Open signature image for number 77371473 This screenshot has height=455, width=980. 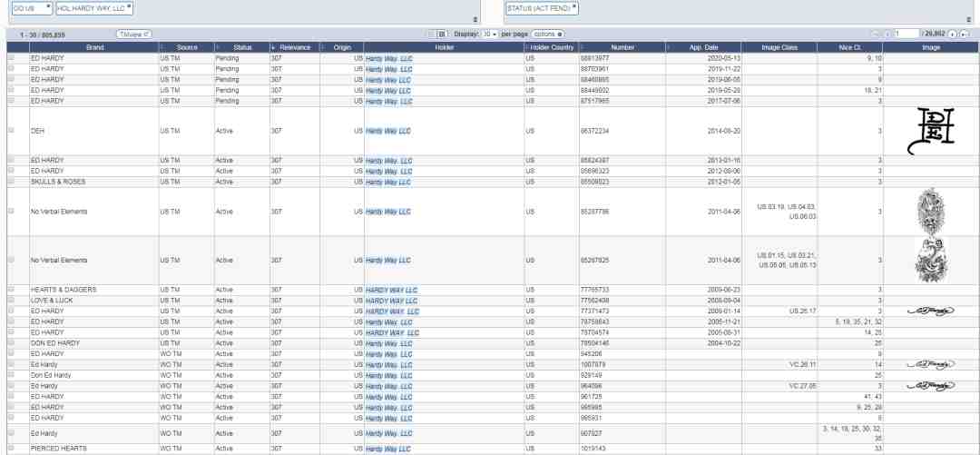coord(931,311)
